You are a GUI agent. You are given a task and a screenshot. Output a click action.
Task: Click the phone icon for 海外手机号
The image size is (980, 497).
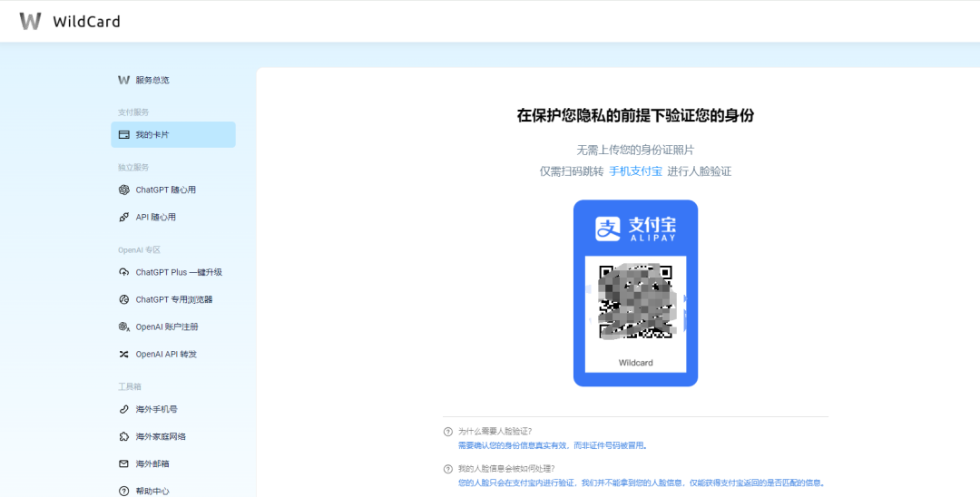click(123, 409)
